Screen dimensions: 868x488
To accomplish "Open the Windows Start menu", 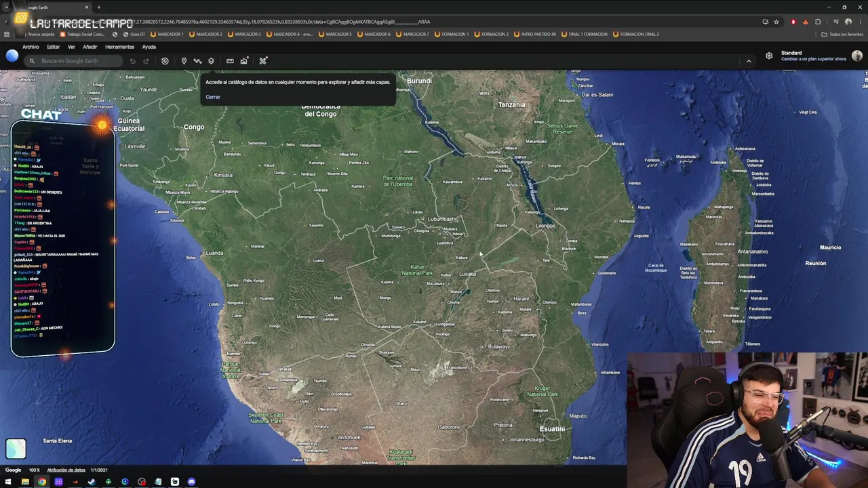I will pyautogui.click(x=9, y=482).
